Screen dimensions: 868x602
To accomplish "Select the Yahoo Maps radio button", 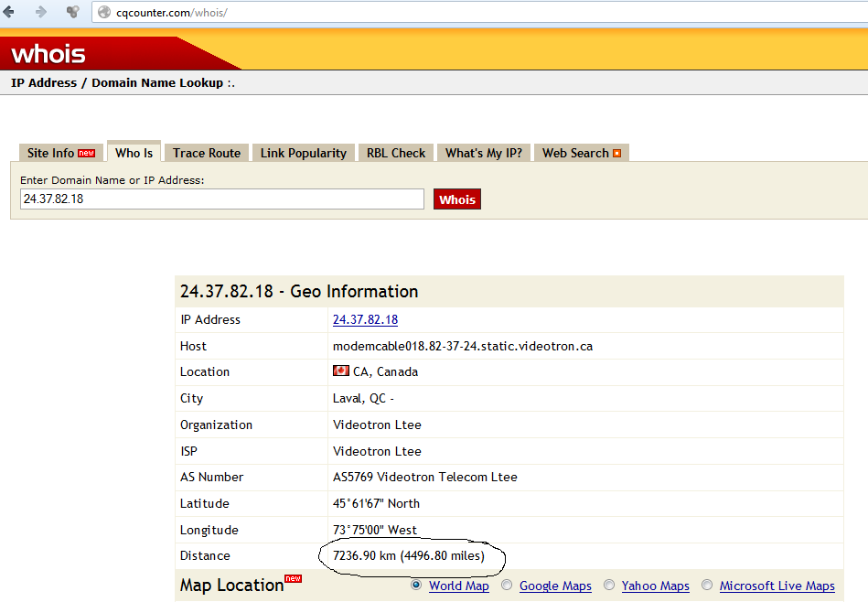I will [609, 585].
